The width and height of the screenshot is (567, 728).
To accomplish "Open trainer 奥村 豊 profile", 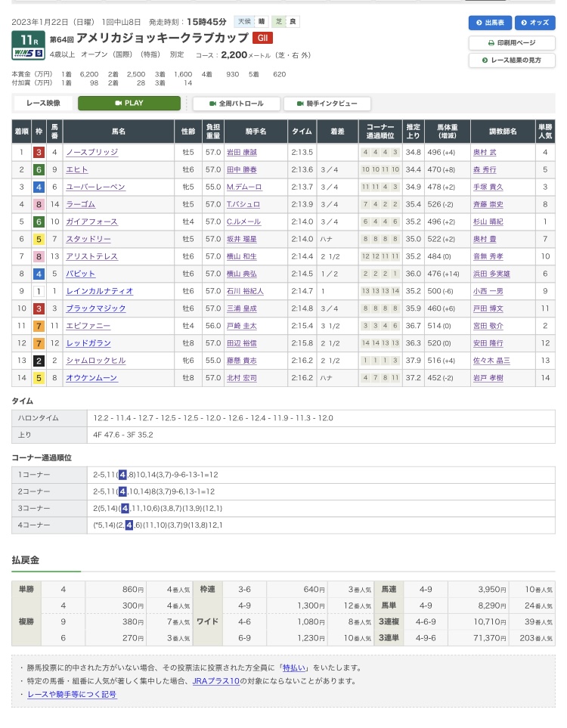I will pos(485,239).
